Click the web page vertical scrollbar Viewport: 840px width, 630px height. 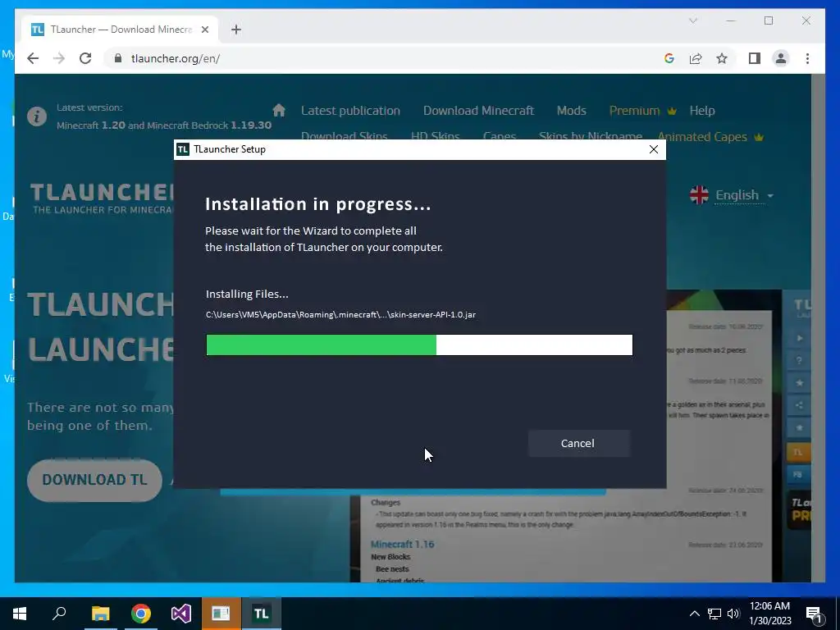(x=818, y=328)
